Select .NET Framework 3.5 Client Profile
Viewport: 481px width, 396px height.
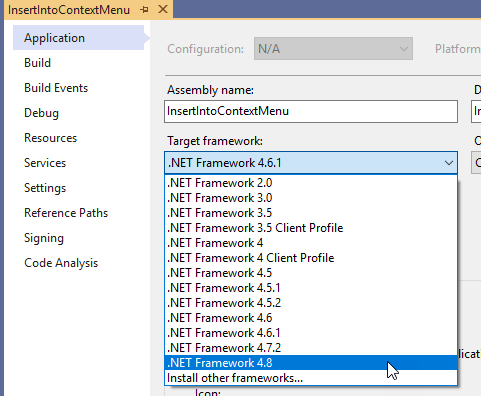pyautogui.click(x=311, y=228)
